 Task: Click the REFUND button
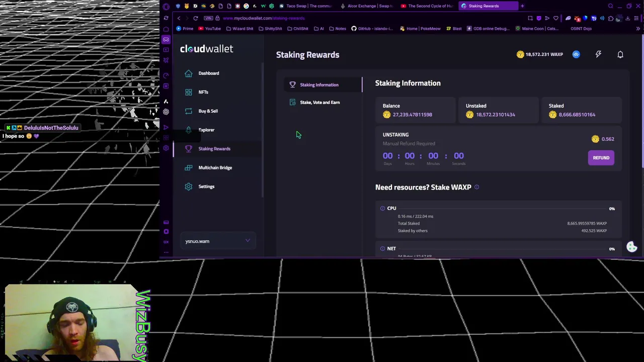click(x=601, y=158)
